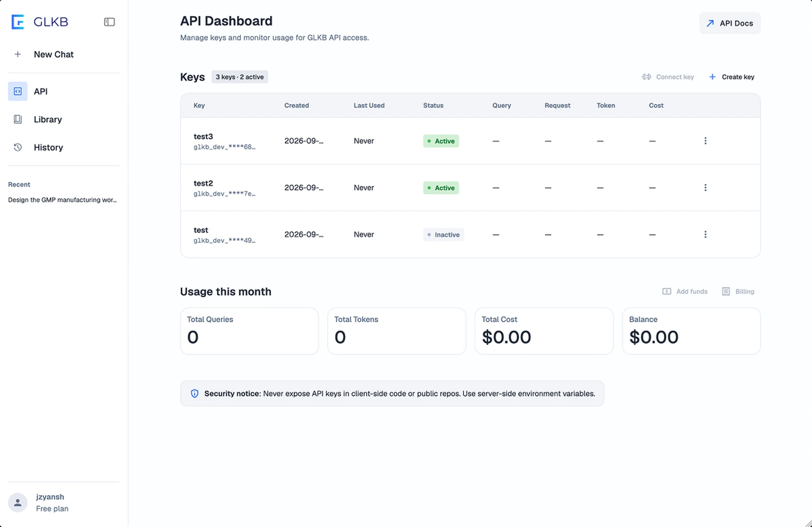This screenshot has width=812, height=527.
Task: Click the Add funds money icon
Action: [x=667, y=292]
